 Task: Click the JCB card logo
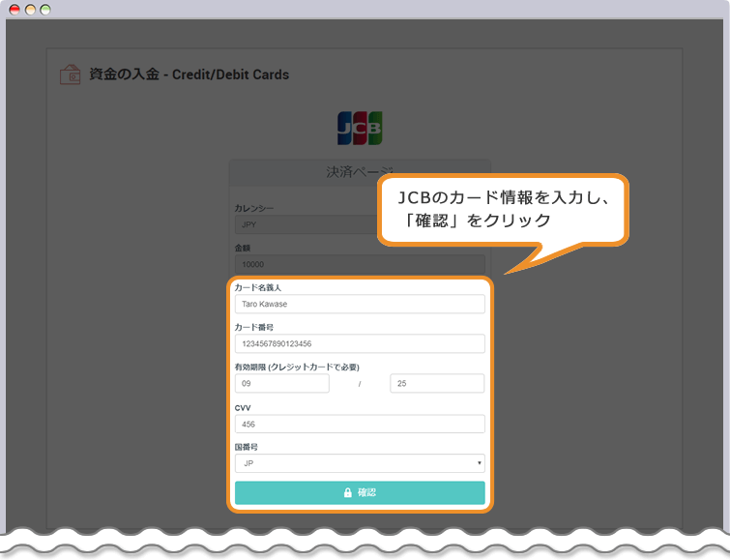pyautogui.click(x=359, y=127)
